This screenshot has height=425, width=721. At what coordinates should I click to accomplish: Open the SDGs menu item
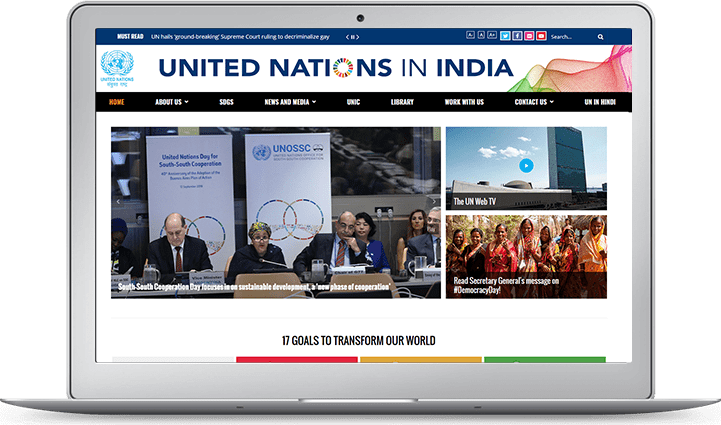click(x=226, y=102)
